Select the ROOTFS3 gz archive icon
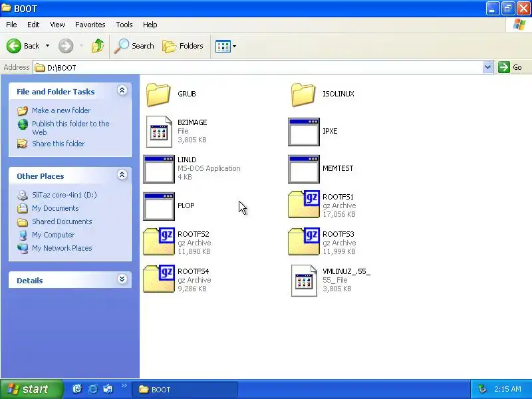532x399 pixels. 304,242
